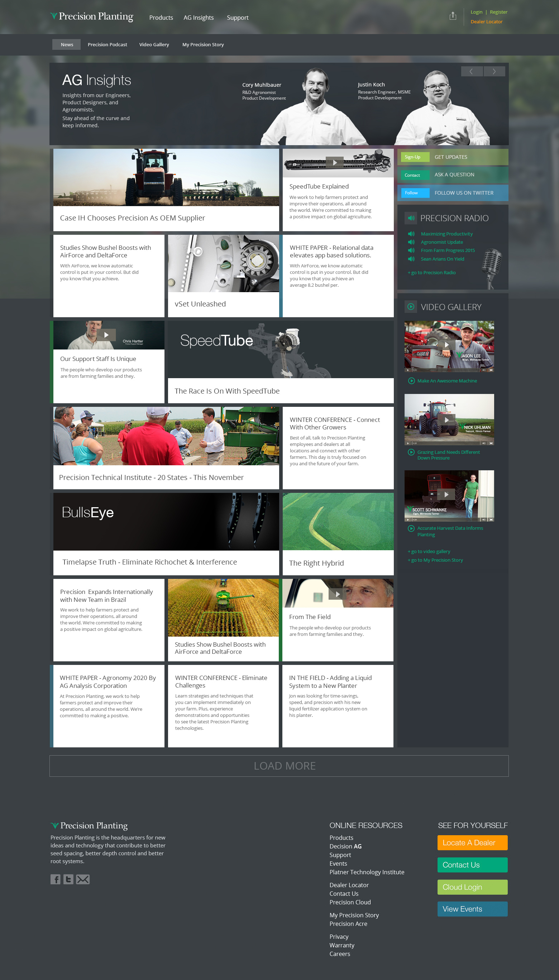The height and width of the screenshot is (980, 559).
Task: Open the Dealer Locator link in header
Action: coord(486,22)
